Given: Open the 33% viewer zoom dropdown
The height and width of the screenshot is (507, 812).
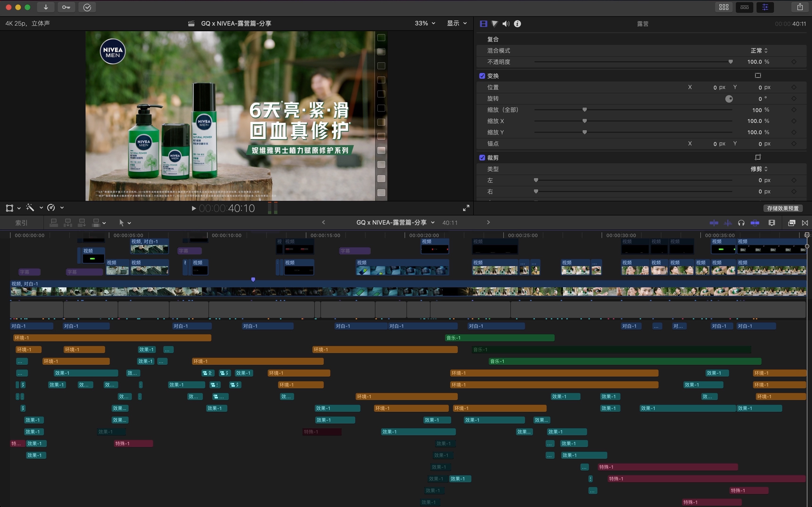Looking at the screenshot, I should pos(425,23).
